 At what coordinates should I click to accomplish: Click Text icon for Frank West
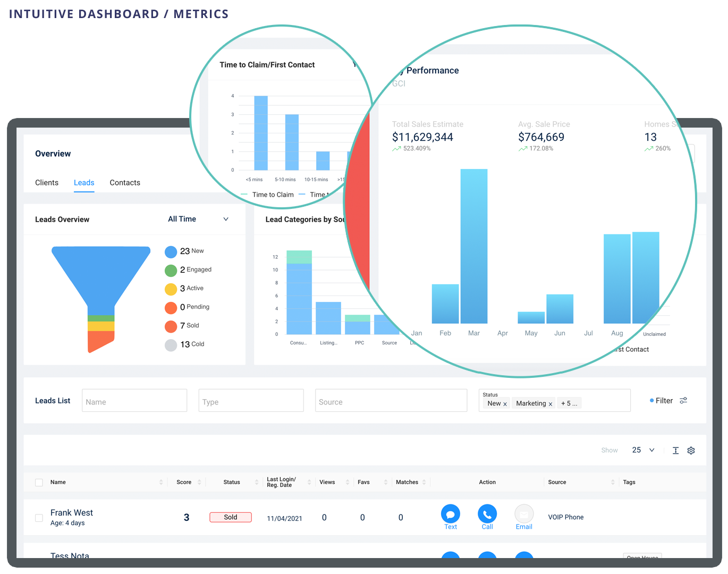tap(450, 514)
